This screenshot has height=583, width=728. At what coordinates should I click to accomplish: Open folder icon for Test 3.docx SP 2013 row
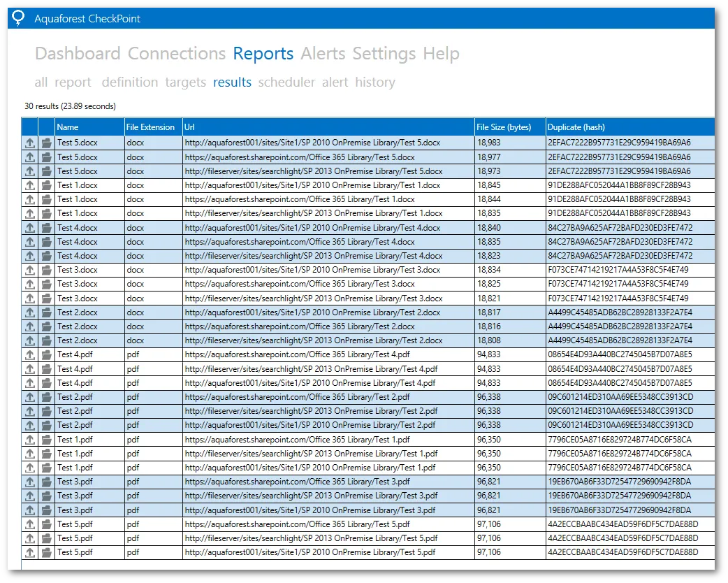click(46, 298)
